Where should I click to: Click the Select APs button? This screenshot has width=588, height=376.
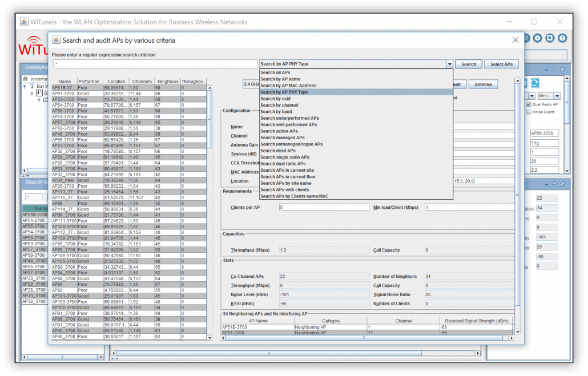(501, 64)
